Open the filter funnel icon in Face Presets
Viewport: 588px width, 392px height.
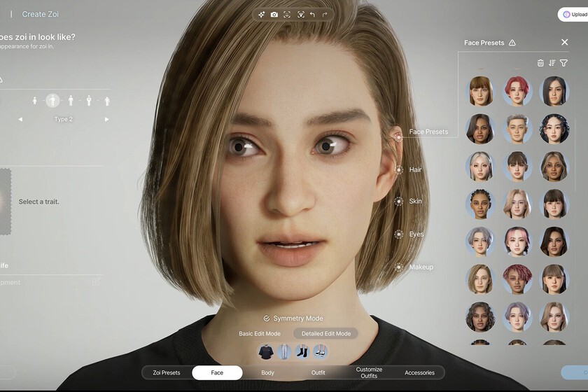point(563,63)
